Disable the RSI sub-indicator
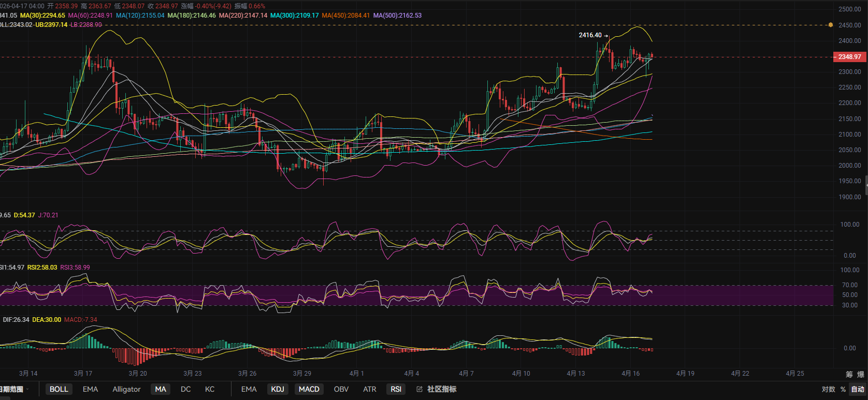 396,389
